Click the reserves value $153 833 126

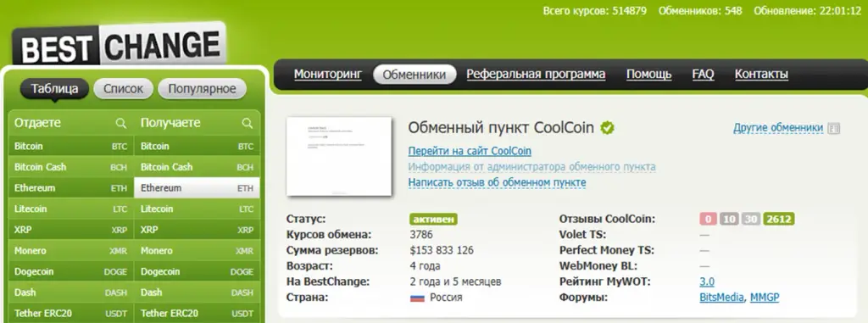pos(442,250)
